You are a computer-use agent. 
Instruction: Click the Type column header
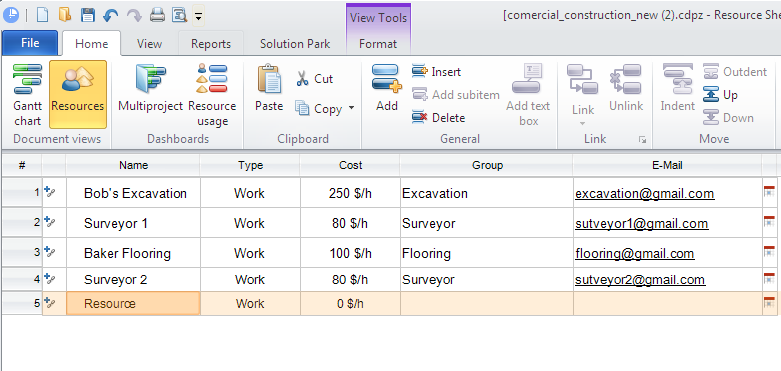click(250, 165)
